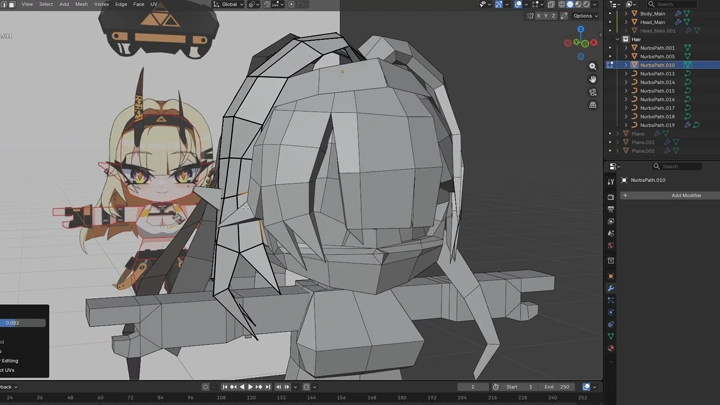Click the Add Modifier button

[x=670, y=196]
